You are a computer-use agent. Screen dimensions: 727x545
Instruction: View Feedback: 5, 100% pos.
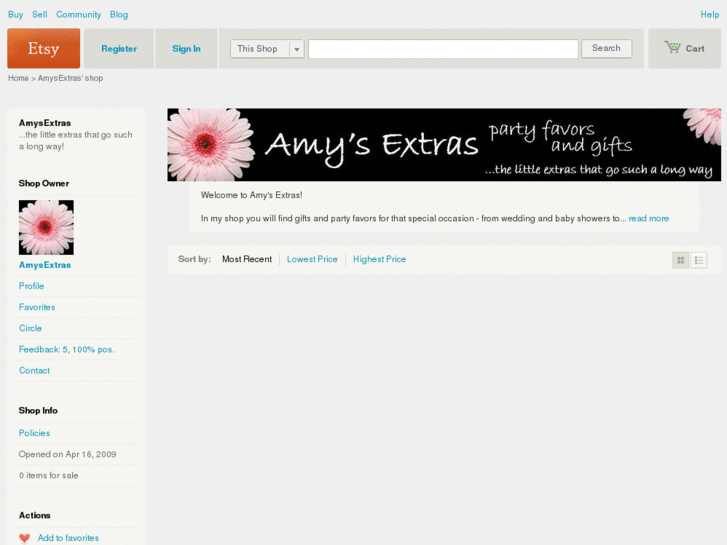pos(66,349)
